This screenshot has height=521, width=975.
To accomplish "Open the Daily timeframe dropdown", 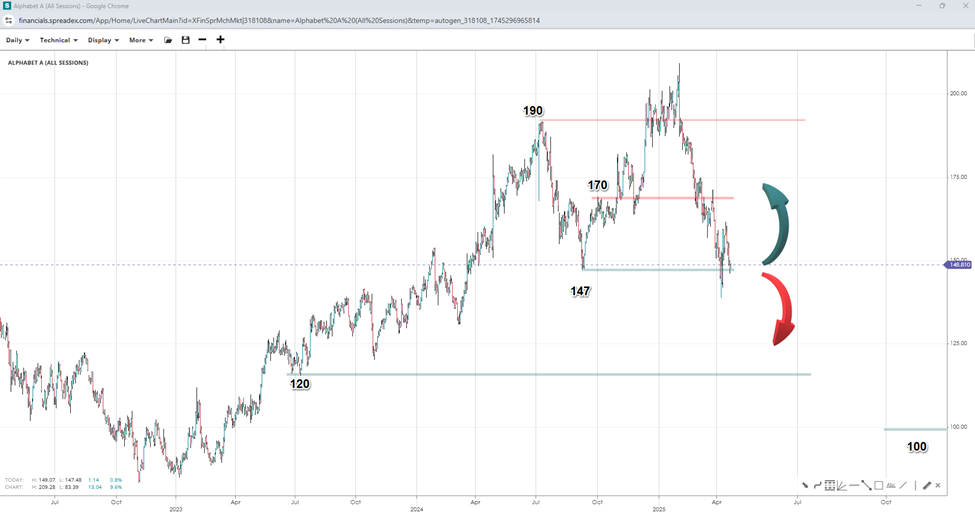I will (17, 40).
